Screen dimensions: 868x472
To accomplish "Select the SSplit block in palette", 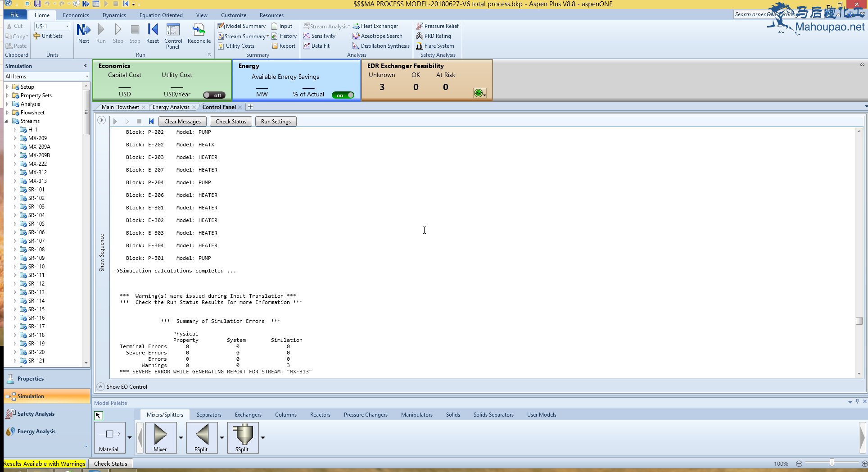I will (x=242, y=437).
